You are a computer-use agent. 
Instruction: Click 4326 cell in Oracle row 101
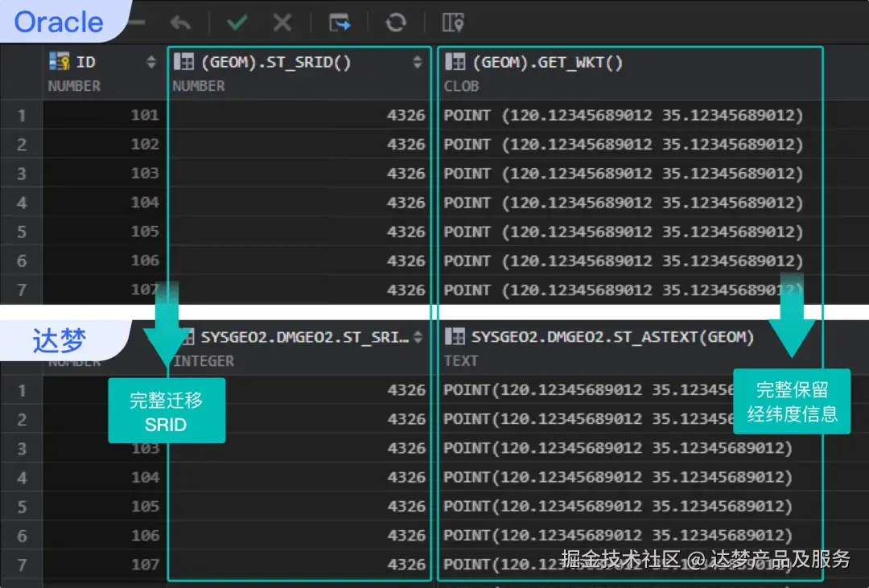click(300, 115)
